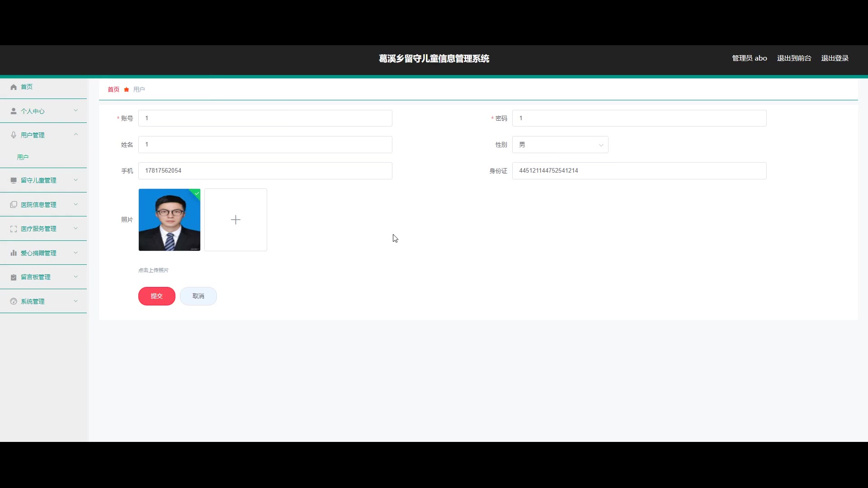Click the monitor icon beside 留守儿童管理

[14, 180]
